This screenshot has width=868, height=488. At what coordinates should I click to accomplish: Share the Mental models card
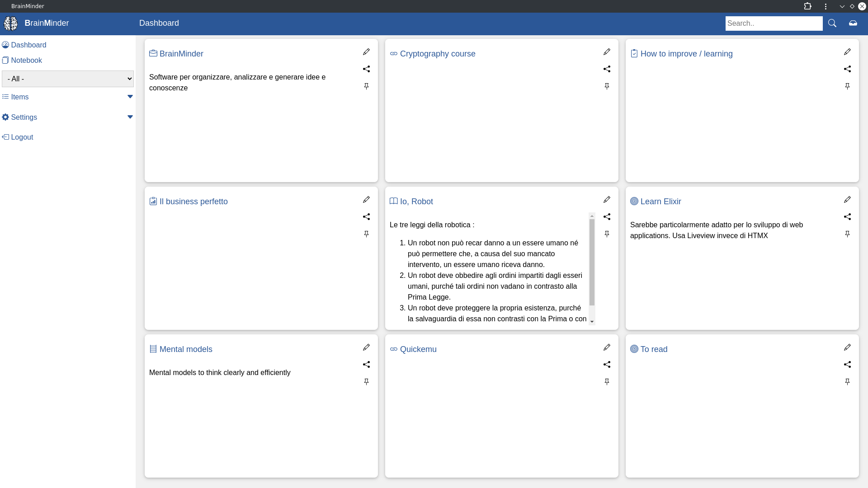click(x=366, y=365)
